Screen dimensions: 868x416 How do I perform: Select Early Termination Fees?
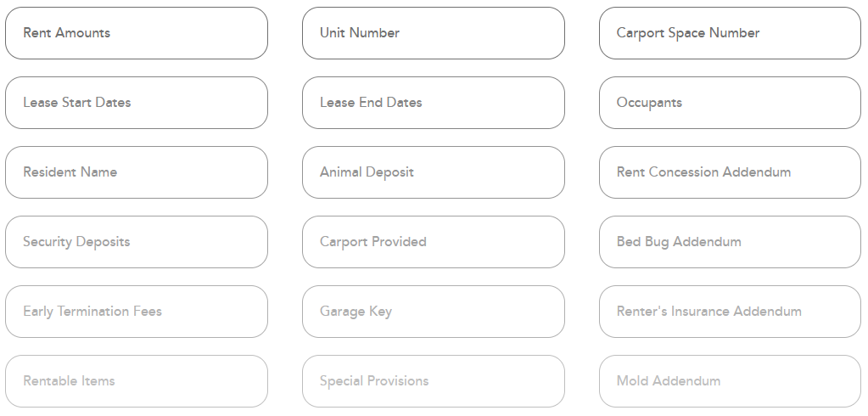click(137, 312)
